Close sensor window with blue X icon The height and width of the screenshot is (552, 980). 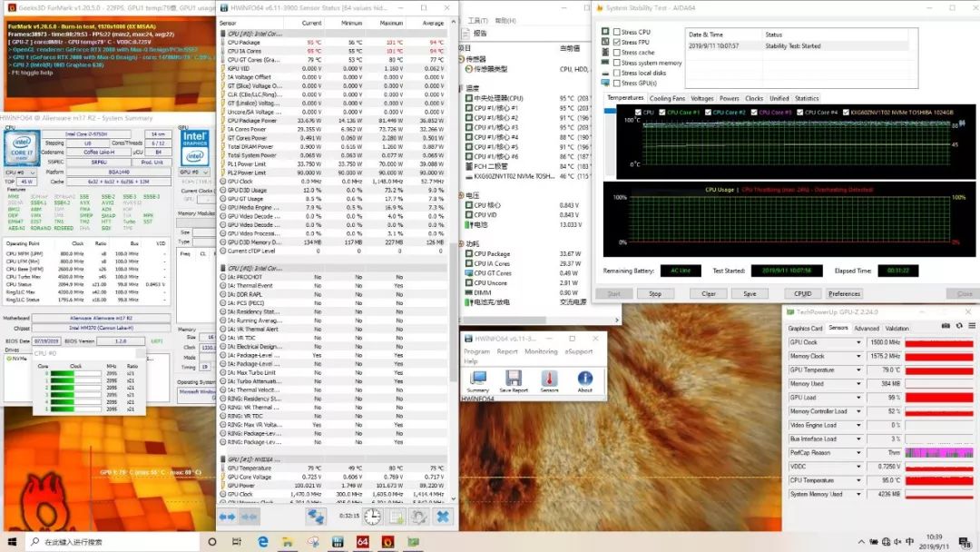pos(443,517)
